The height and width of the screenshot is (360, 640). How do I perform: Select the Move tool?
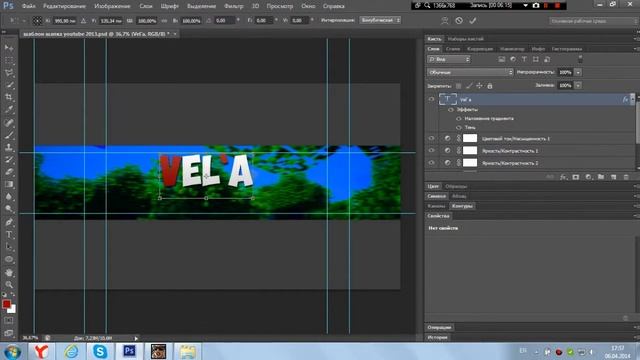(9, 48)
